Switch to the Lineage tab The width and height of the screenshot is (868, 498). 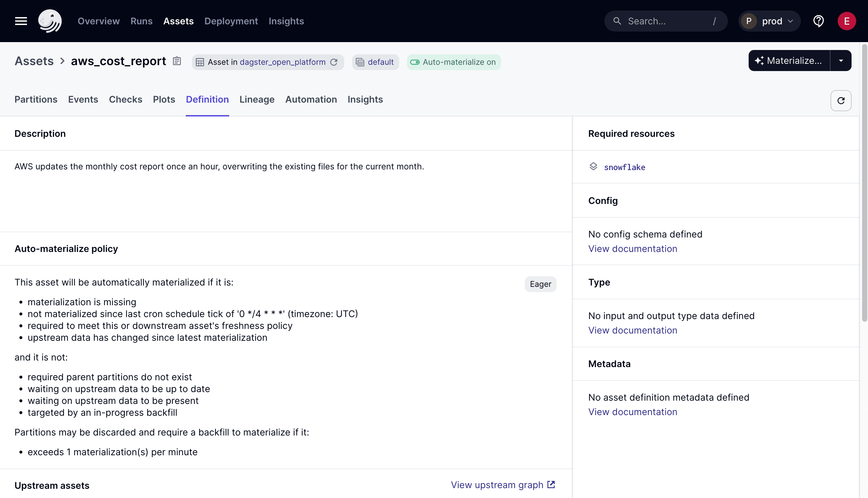coord(257,100)
